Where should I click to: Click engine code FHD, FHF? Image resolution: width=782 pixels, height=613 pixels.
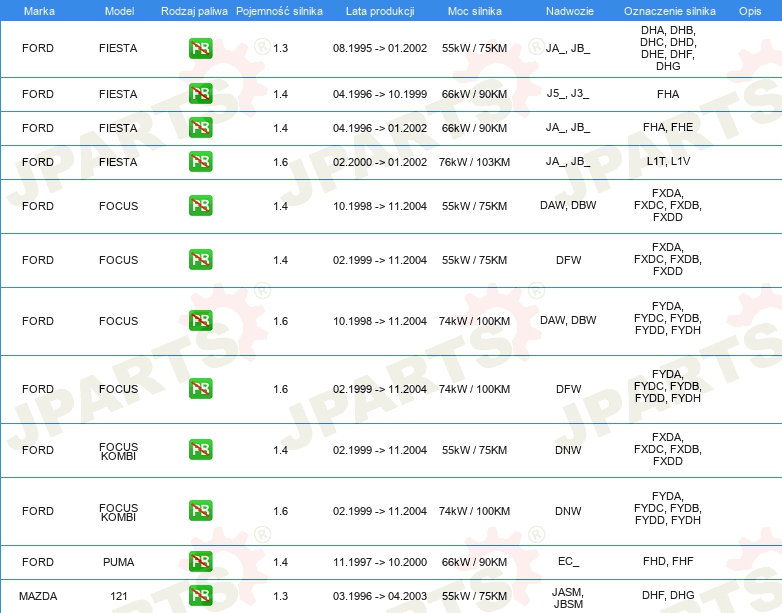click(668, 561)
